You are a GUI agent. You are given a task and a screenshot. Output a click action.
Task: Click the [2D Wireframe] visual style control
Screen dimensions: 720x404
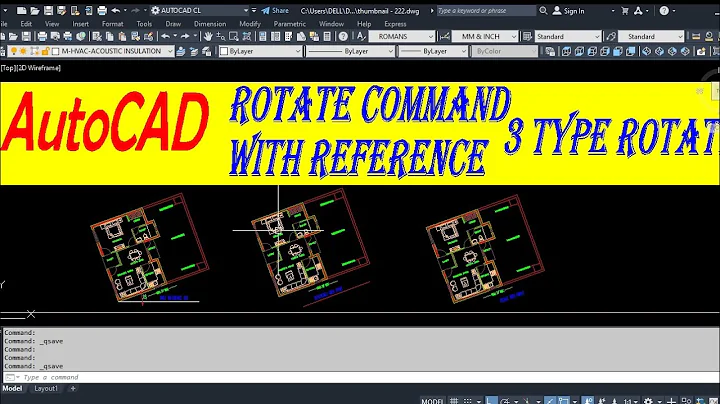39,68
